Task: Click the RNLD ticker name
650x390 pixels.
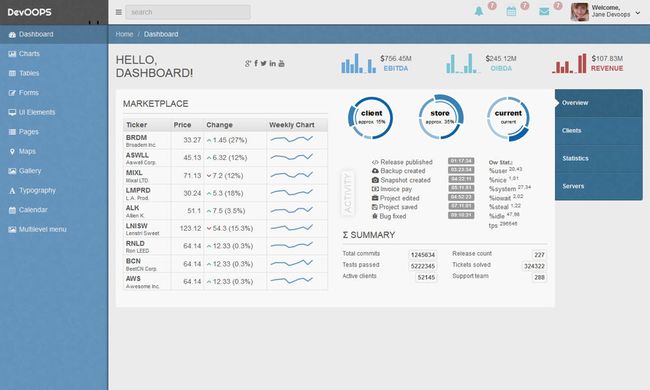Action: pyautogui.click(x=135, y=243)
